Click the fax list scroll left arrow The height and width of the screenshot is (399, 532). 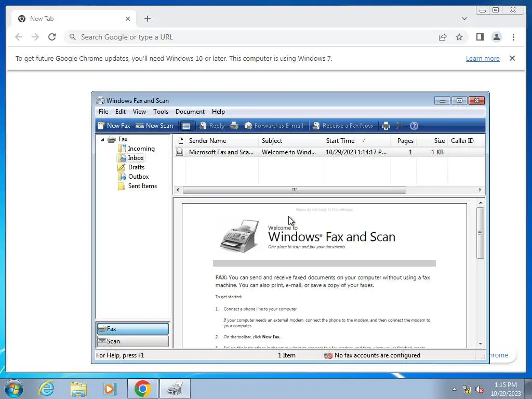[x=178, y=190]
